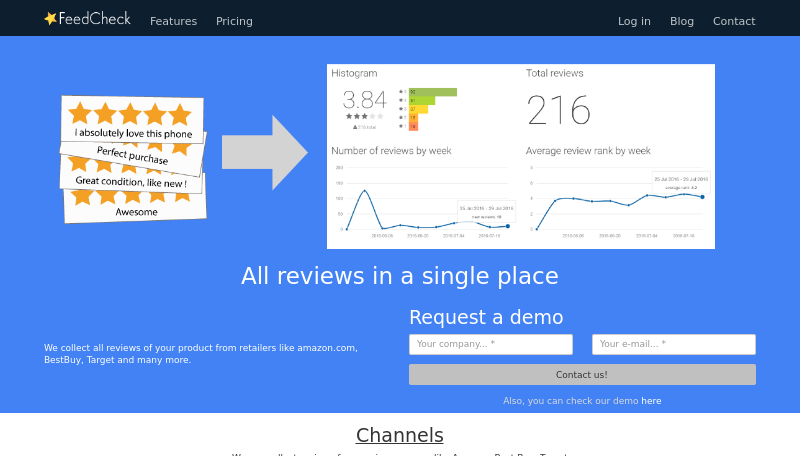Click the star review cards image

(x=133, y=159)
